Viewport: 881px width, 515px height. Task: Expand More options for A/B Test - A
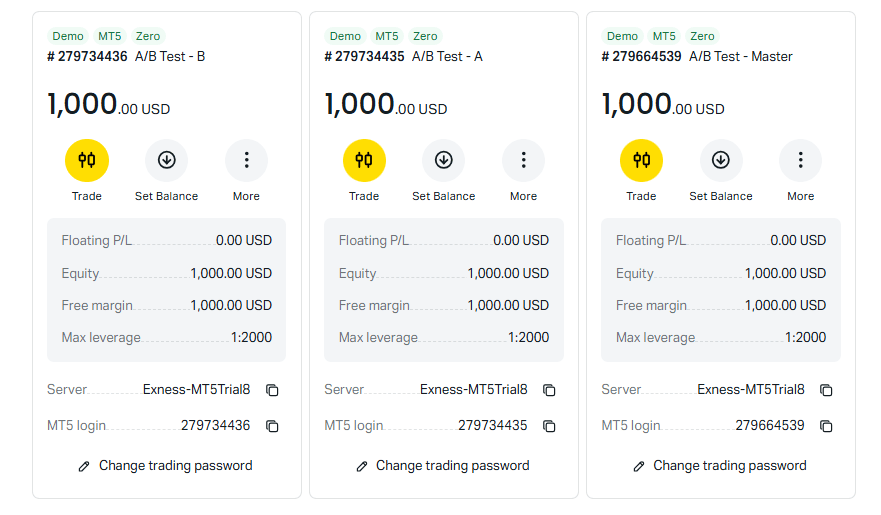[523, 161]
